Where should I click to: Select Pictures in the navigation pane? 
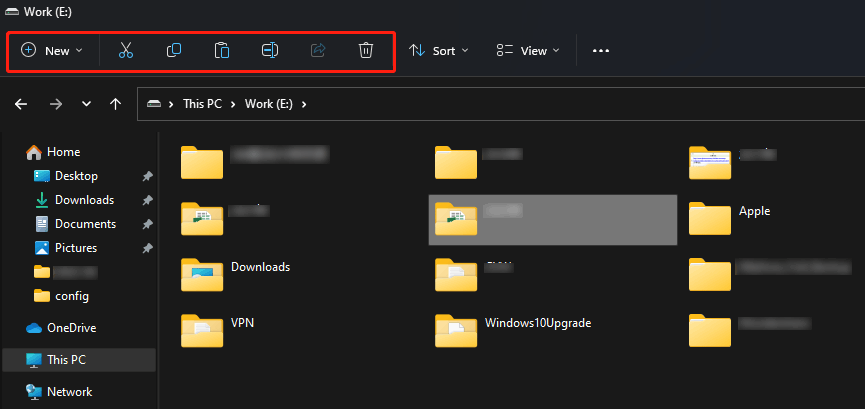pos(66,248)
